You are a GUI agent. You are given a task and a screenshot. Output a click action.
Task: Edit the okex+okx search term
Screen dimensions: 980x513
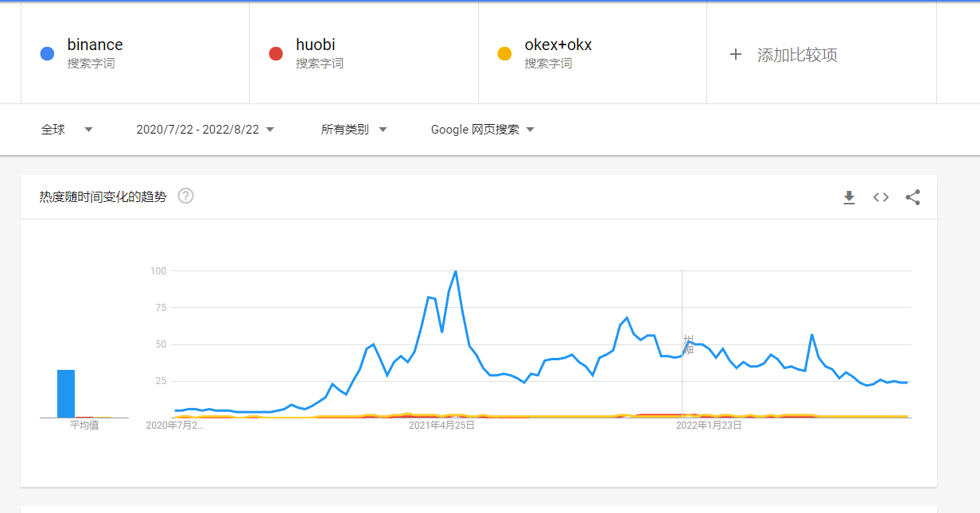[x=558, y=45]
